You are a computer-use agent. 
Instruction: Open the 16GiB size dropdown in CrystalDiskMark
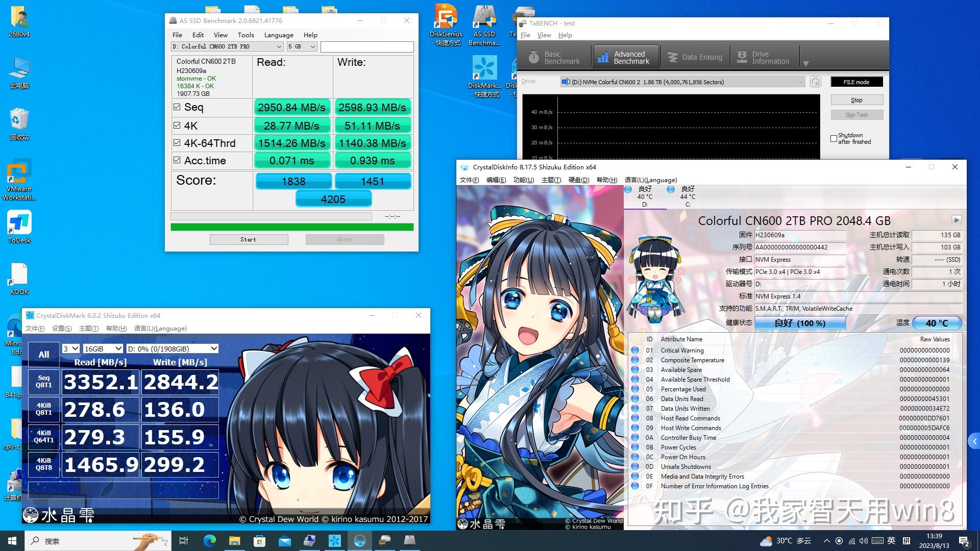point(102,348)
